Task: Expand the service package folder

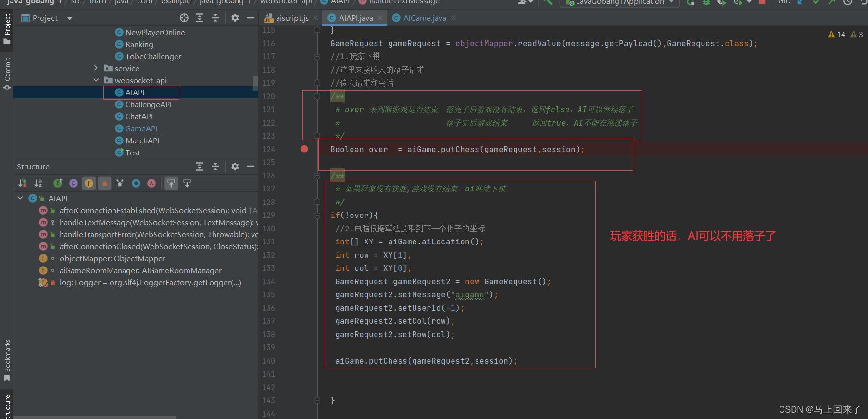Action: [96, 68]
